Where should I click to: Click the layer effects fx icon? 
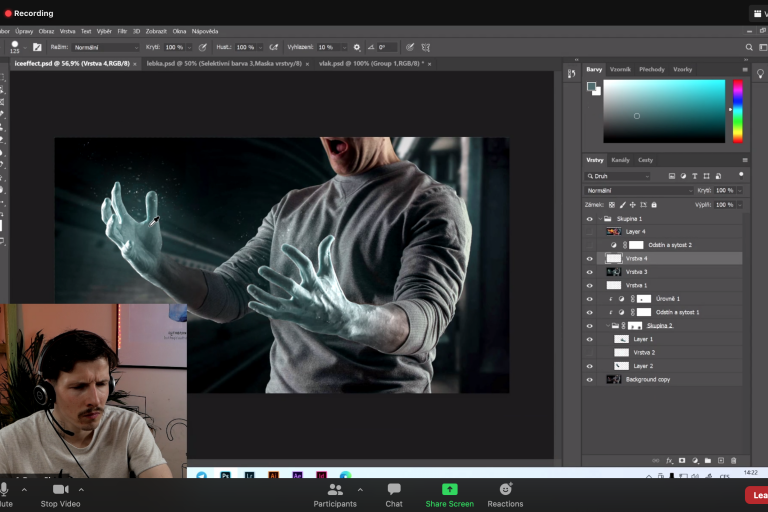[670, 460]
